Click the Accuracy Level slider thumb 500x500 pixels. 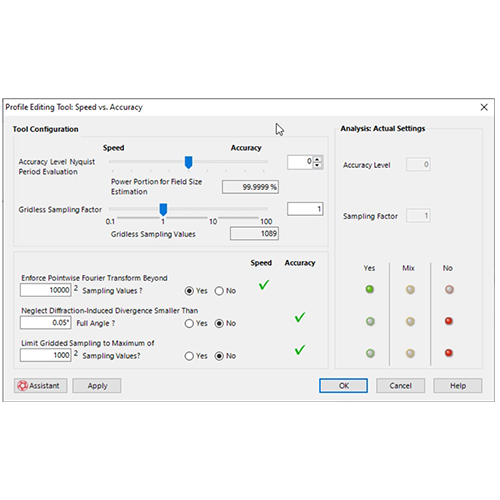point(188,162)
